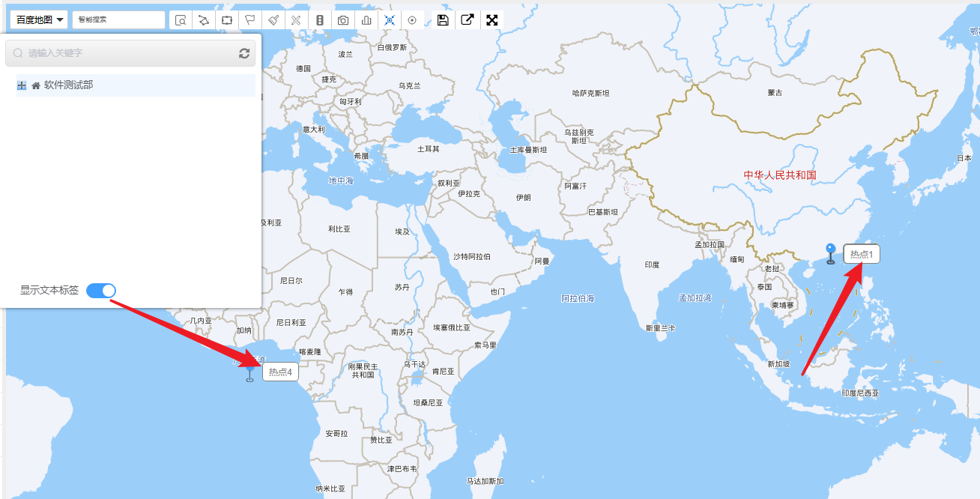Click the traffic light icon in toolbar
The height and width of the screenshot is (499, 980).
point(320,20)
